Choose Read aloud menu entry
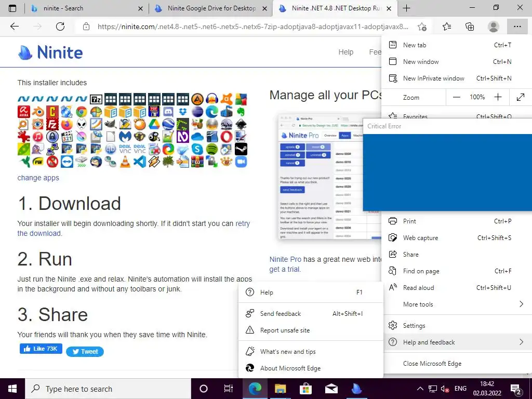The image size is (532, 399). (457, 288)
